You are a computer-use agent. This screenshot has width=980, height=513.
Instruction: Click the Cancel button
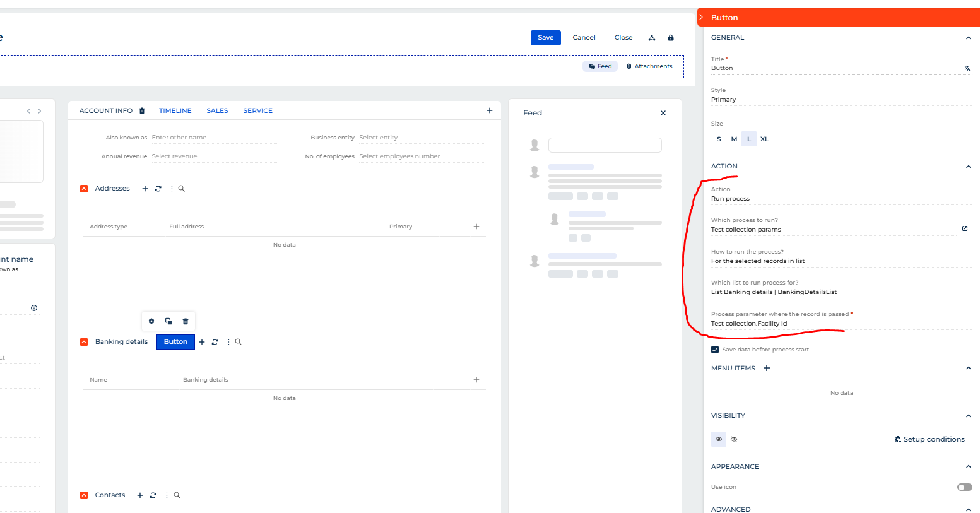click(x=584, y=38)
